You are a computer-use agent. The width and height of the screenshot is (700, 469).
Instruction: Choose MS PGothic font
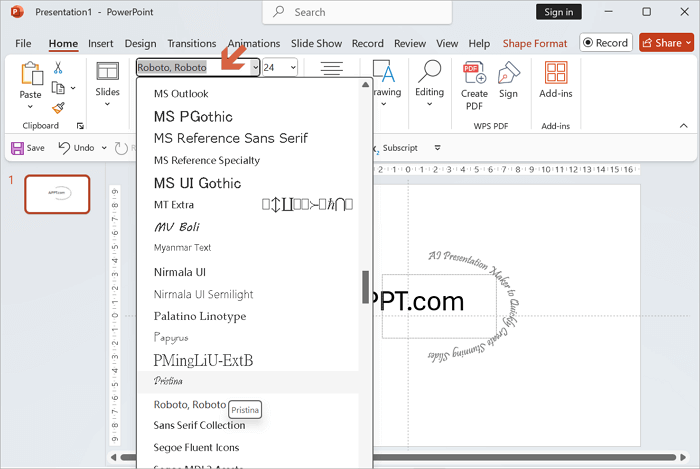(248, 116)
